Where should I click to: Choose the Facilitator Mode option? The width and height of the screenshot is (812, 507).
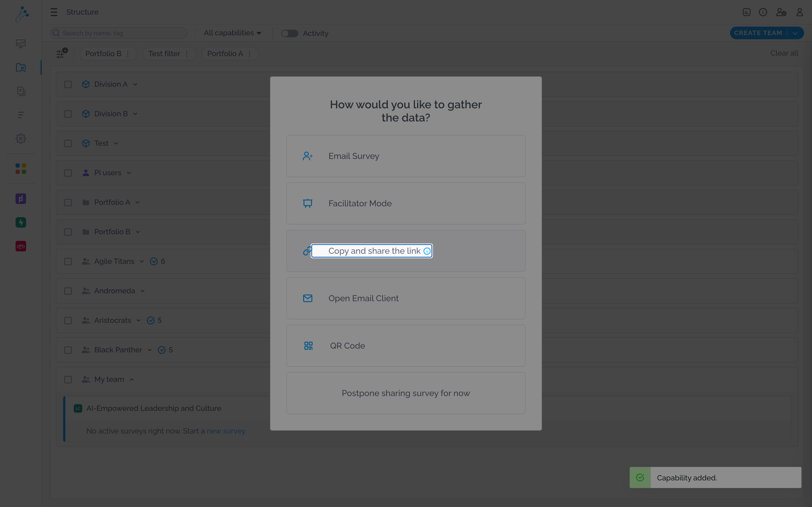point(406,203)
